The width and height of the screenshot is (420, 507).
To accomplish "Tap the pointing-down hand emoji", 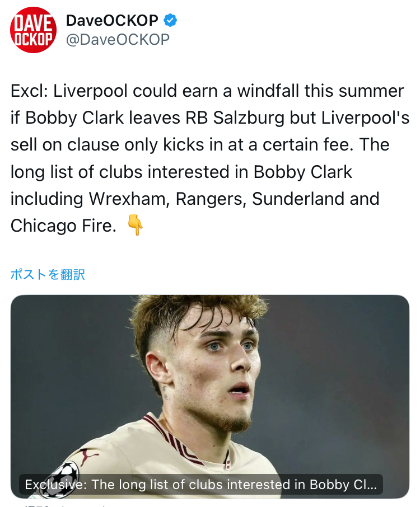I will 135,225.
